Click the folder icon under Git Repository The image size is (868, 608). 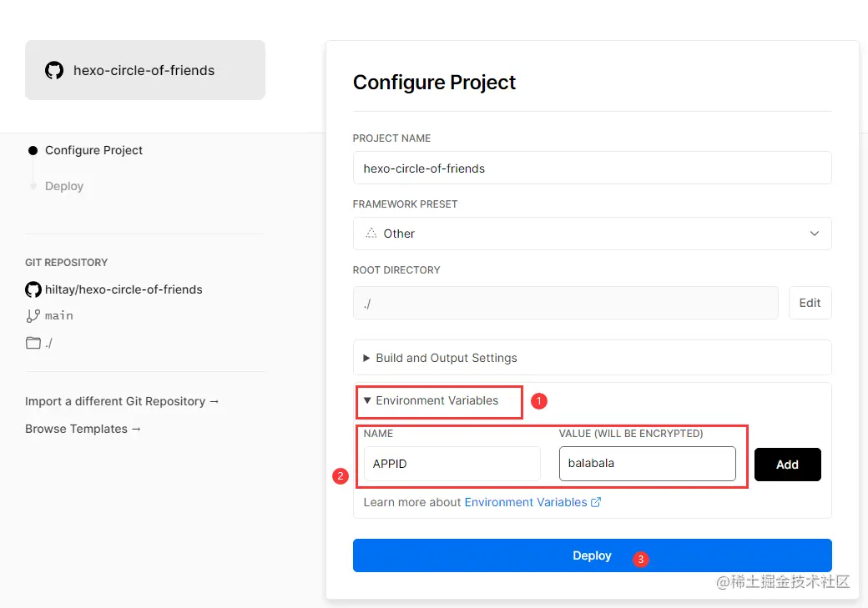coord(33,343)
